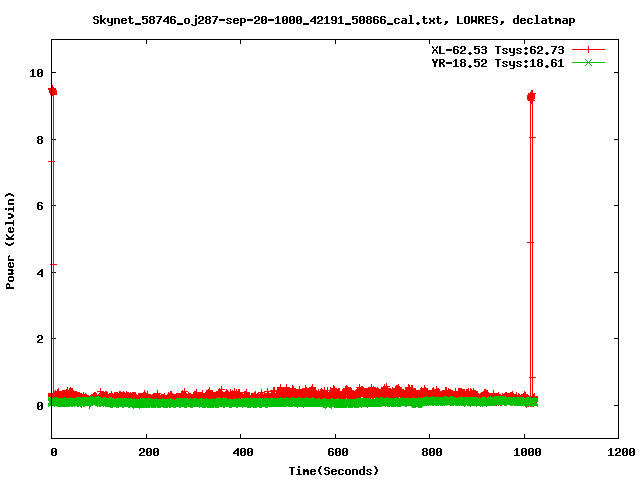
Task: Click the x-axis tick label 600
Action: [338, 452]
